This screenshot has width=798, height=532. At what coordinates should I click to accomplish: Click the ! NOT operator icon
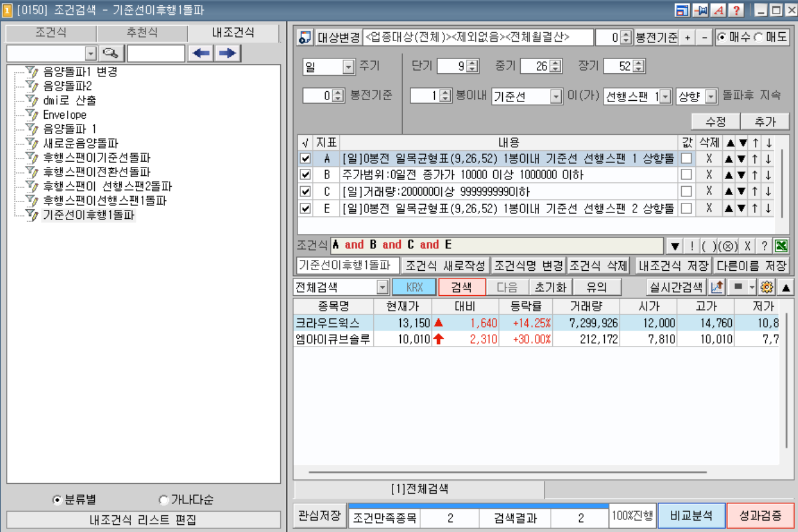pos(692,245)
